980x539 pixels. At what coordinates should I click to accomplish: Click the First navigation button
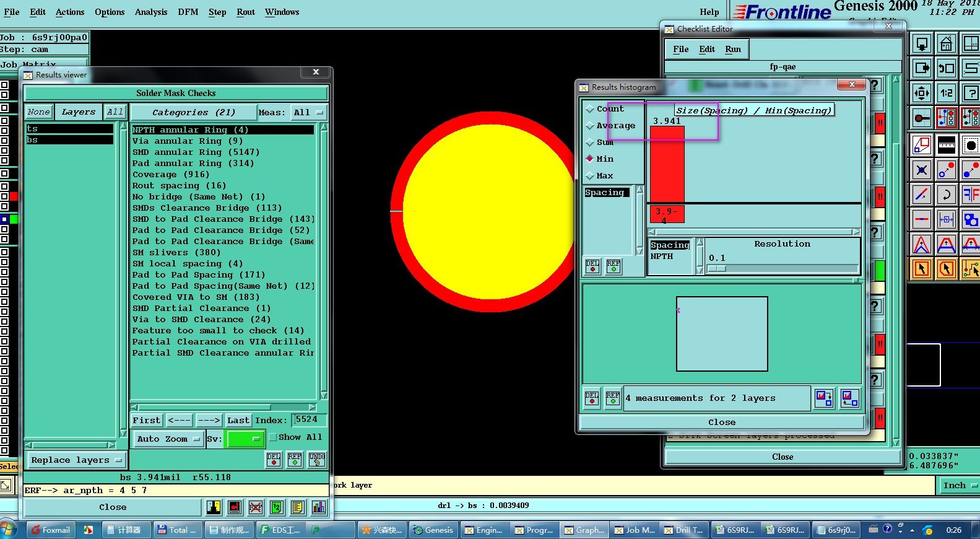tap(146, 420)
